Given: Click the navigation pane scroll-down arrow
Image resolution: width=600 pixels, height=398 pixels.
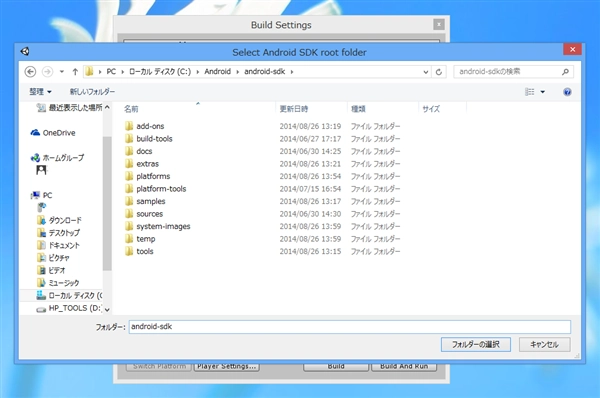Looking at the screenshot, I should click(107, 309).
